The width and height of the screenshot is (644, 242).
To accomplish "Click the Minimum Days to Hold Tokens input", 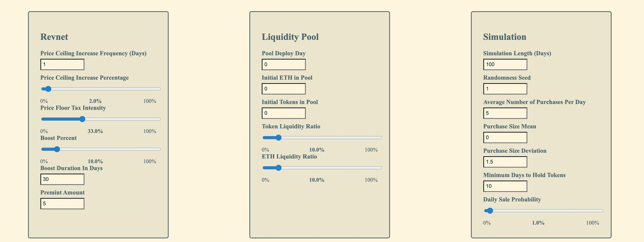I will pos(505,186).
